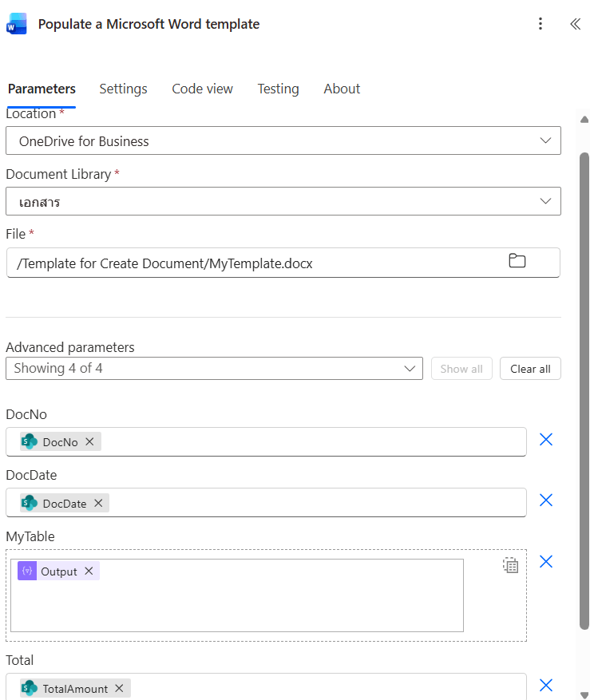The width and height of the screenshot is (590, 700).
Task: Remove the DocNo parameter with X icon
Action: click(546, 440)
